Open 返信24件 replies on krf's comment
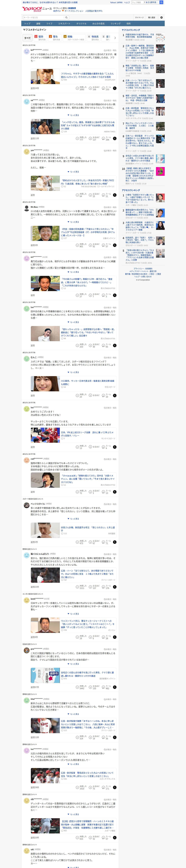 [35, 88]
